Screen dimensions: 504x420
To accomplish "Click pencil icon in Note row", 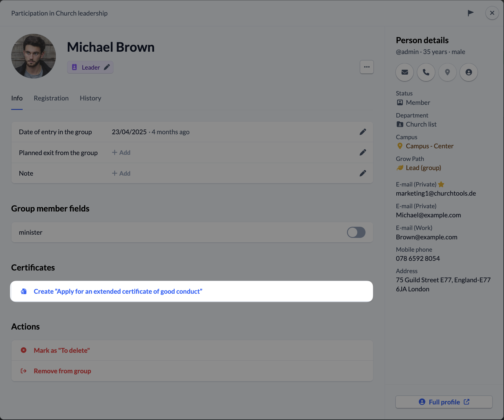I will 363,173.
